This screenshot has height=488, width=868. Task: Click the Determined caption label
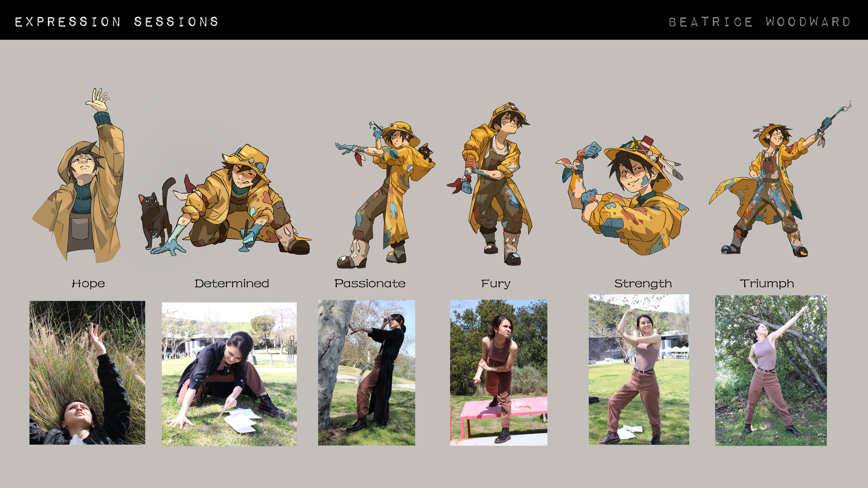click(x=232, y=283)
